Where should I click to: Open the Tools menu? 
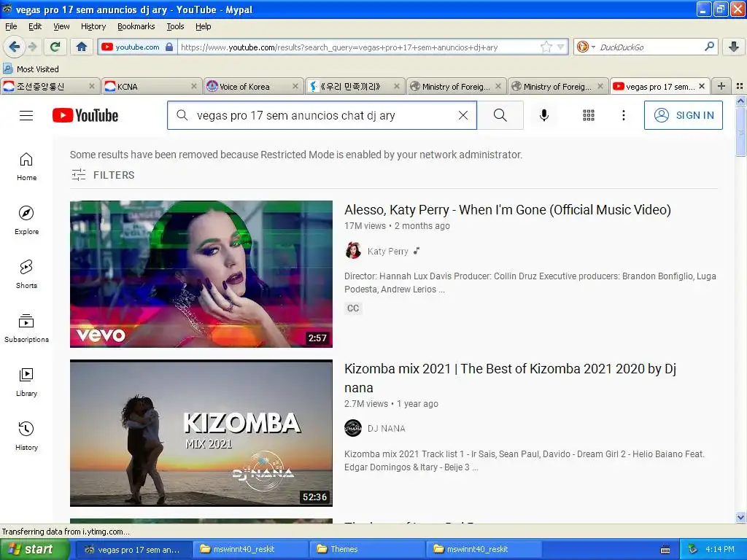[x=175, y=26]
